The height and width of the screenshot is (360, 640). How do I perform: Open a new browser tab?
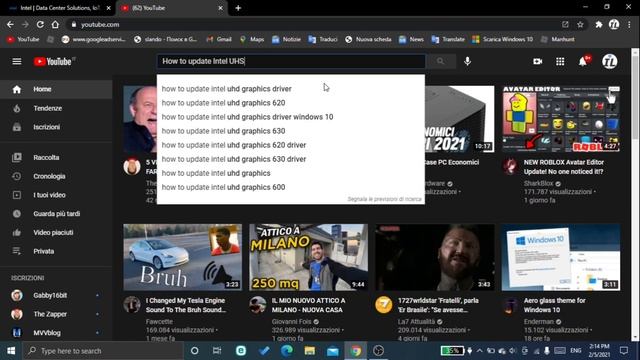(x=238, y=8)
